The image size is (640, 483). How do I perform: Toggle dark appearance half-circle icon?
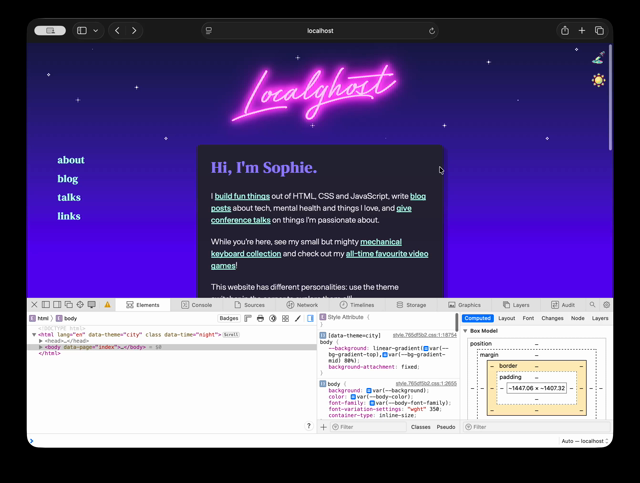pyautogui.click(x=273, y=318)
